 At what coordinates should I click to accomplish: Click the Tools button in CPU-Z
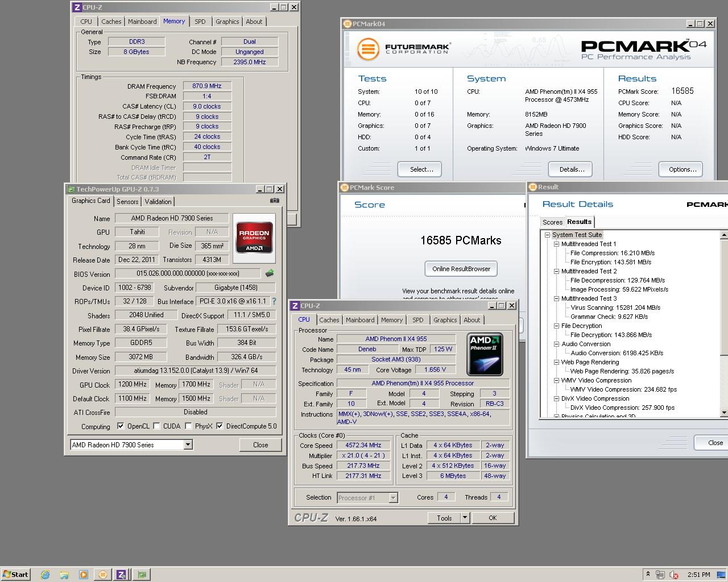[x=444, y=518]
